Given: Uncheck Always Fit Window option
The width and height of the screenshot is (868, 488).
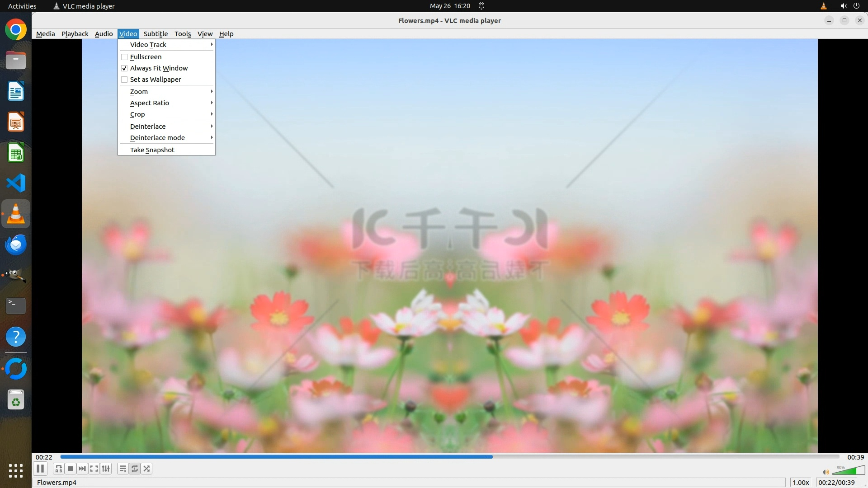Looking at the screenshot, I should tap(124, 68).
